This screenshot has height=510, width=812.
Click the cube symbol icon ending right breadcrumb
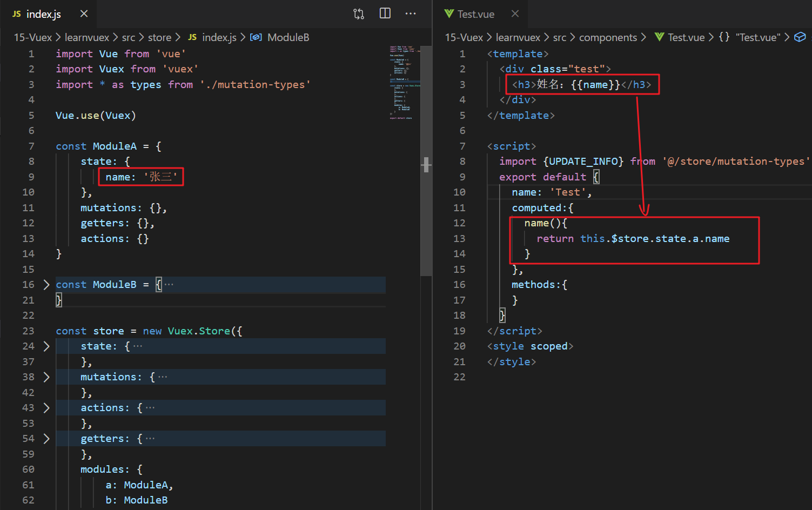click(x=800, y=37)
